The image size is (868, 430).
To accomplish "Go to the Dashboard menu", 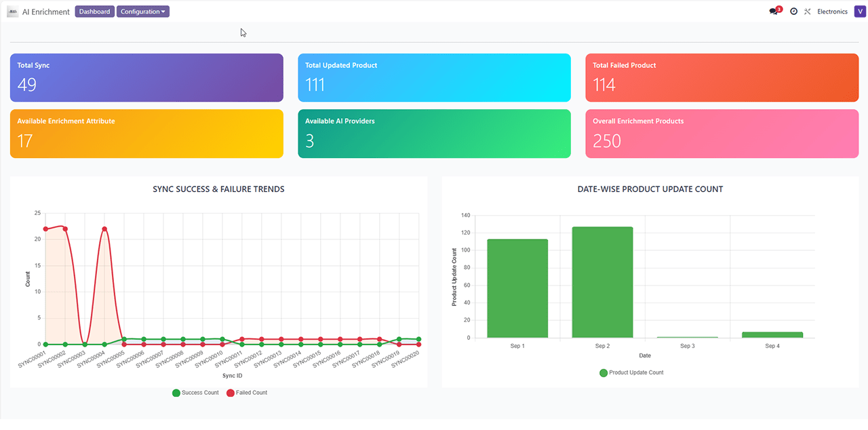I will [94, 12].
